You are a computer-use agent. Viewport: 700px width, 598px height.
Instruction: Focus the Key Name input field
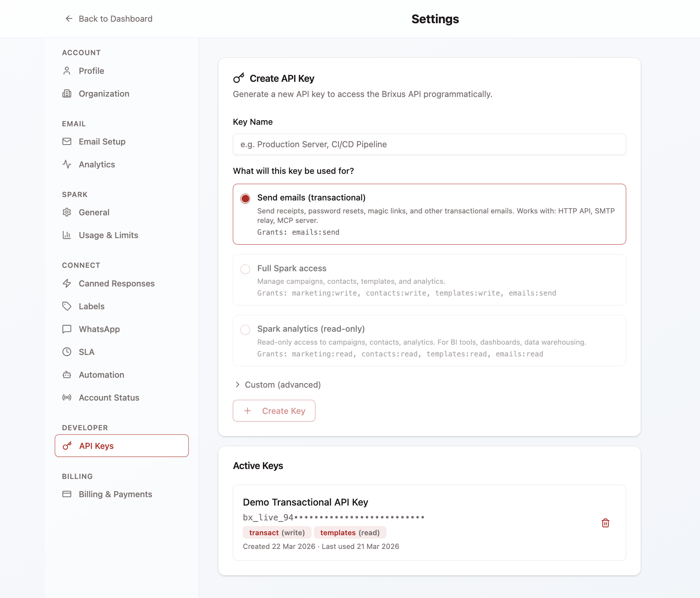click(429, 144)
